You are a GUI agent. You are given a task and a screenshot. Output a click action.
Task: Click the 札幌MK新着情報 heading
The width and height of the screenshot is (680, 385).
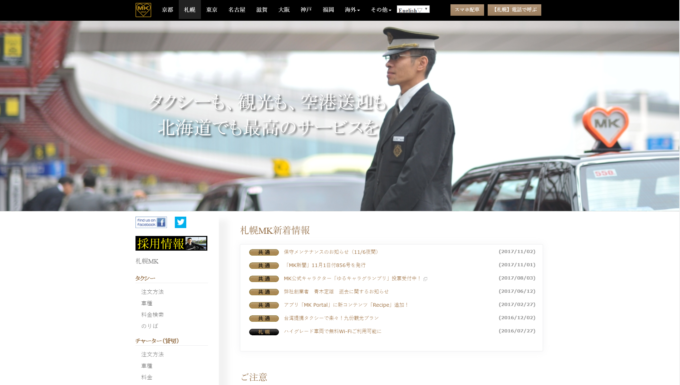275,230
